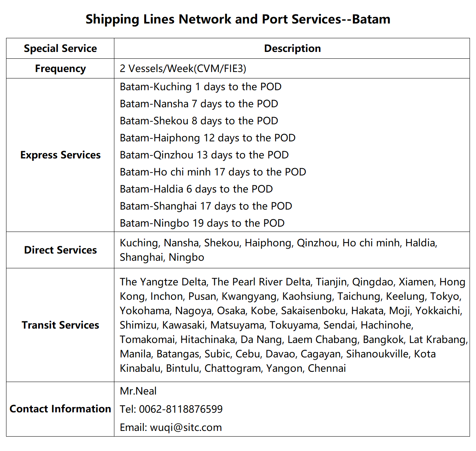Screen dimensions: 476x451
Task: Select the Batam-Shanghai 17 days entry
Action: point(206,206)
